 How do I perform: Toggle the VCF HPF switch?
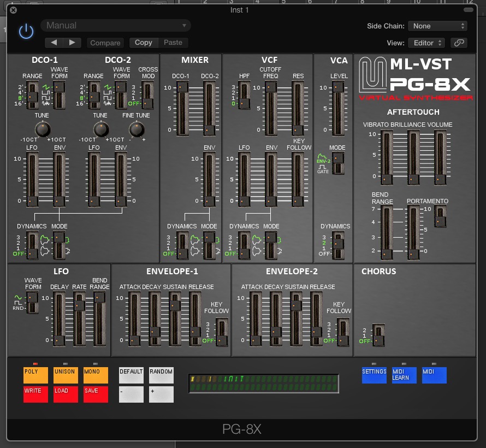[244, 95]
